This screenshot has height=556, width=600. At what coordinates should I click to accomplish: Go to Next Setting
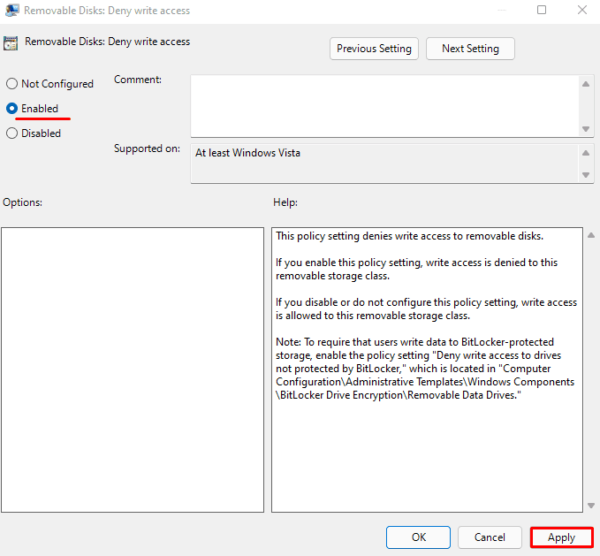tap(470, 49)
